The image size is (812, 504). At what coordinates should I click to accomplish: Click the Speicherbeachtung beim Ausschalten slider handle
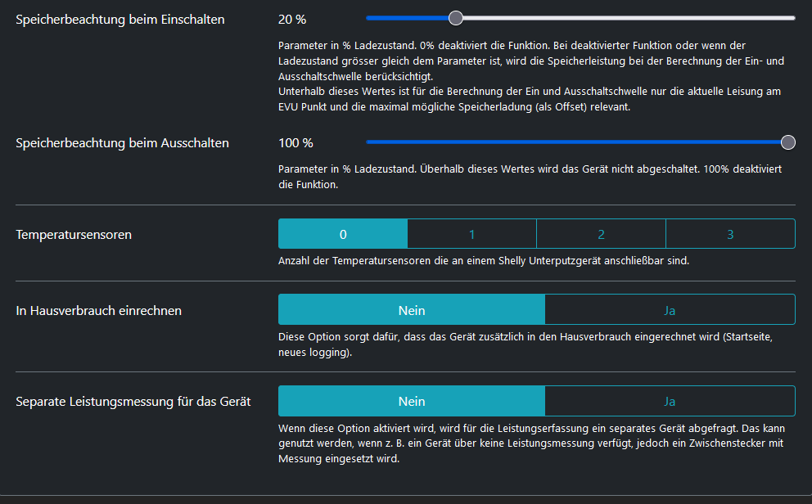pyautogui.click(x=787, y=142)
